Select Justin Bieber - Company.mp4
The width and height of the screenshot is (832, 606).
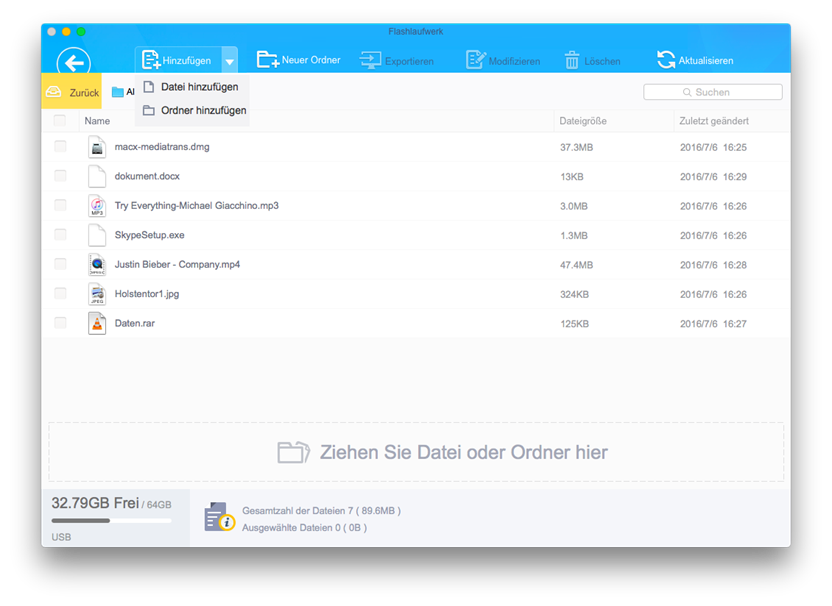tap(177, 264)
